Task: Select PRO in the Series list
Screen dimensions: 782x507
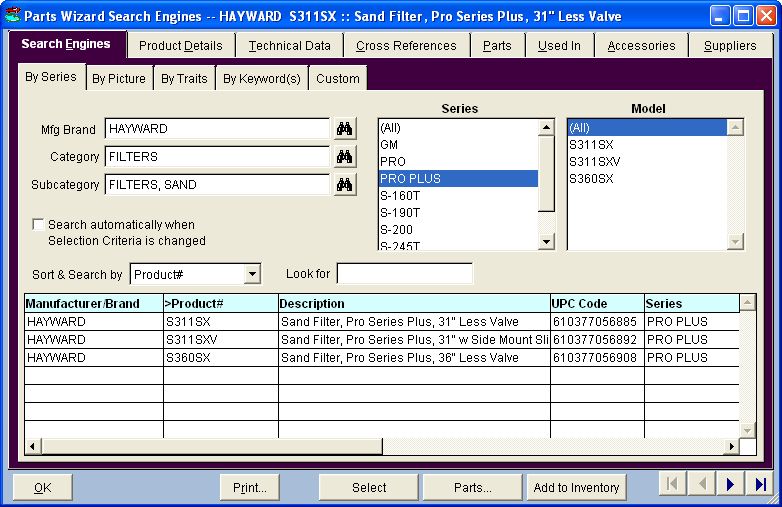Action: [458, 162]
